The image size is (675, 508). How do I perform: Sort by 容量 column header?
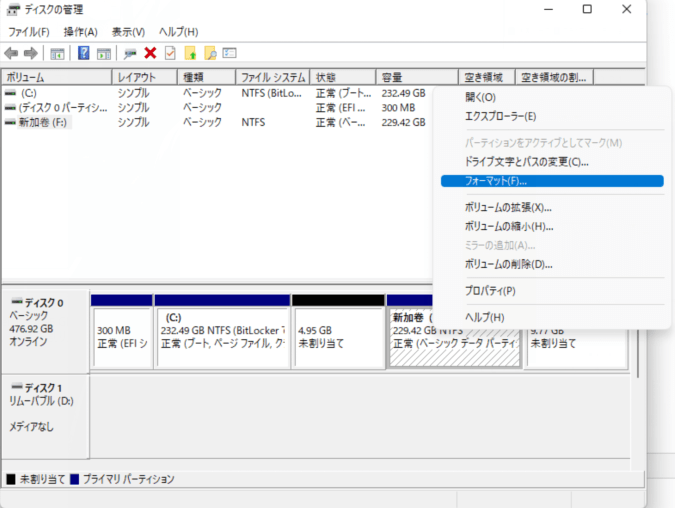[417, 77]
